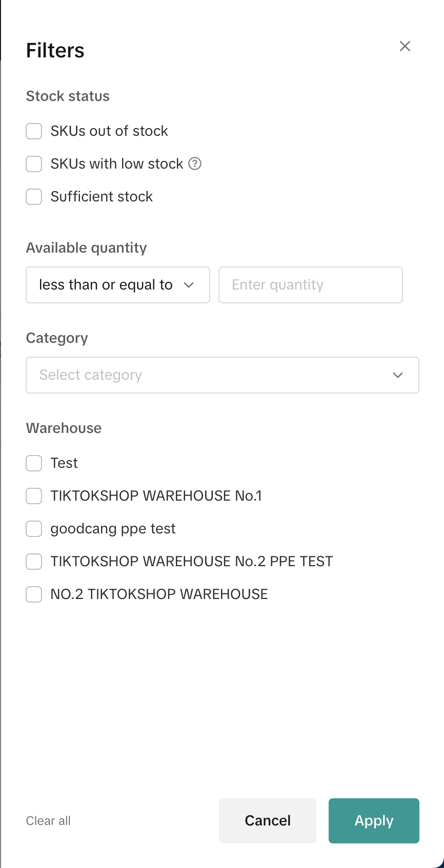Enable the SKUs with low stock checkbox

(x=34, y=164)
